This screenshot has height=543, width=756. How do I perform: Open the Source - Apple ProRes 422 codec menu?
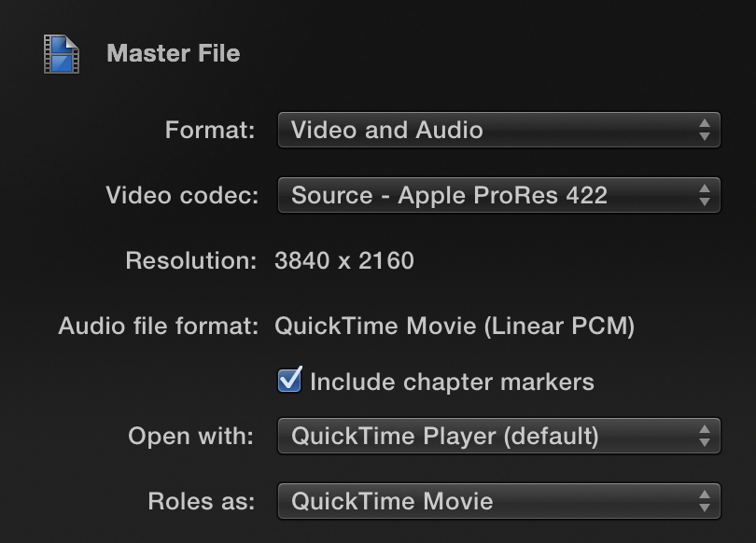click(499, 195)
